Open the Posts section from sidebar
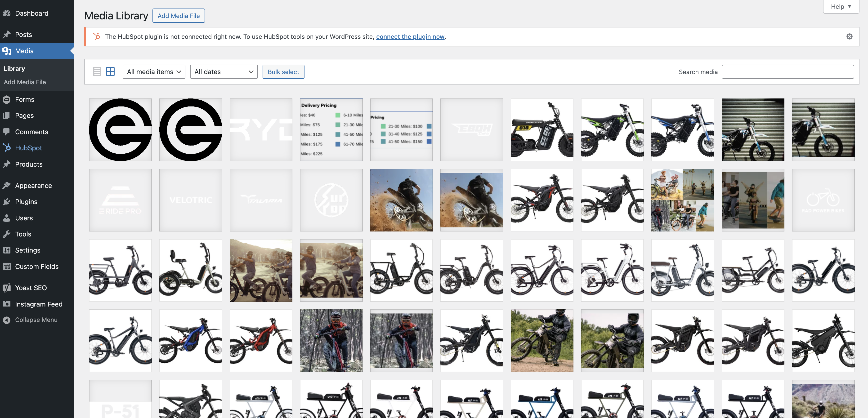The width and height of the screenshot is (868, 418). tap(24, 34)
